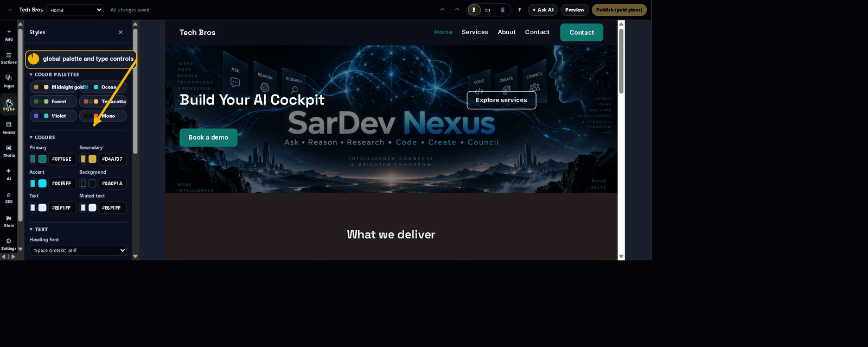Screen dimensions: 868x347
Task: Click the Explore services button
Action: click(x=501, y=100)
